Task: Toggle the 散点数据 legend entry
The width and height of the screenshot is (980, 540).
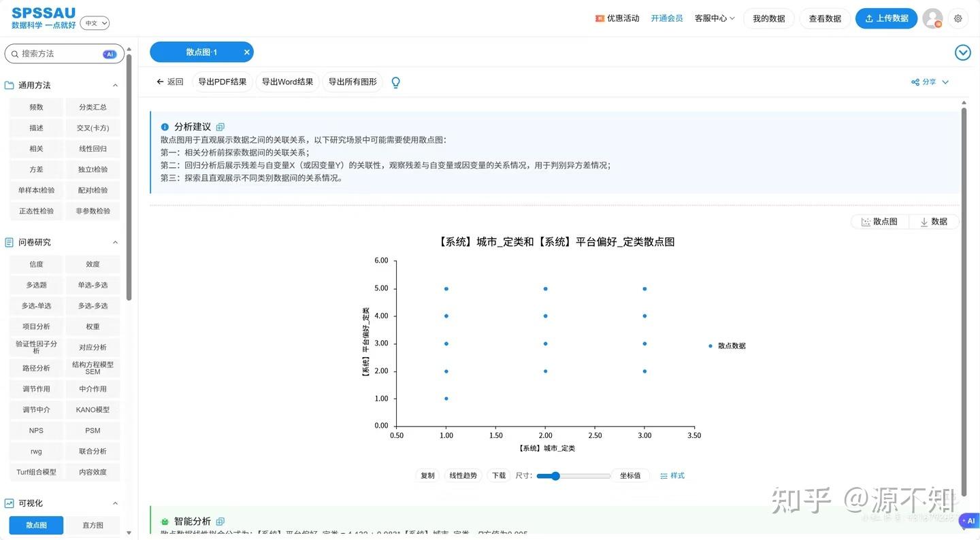Action: tap(727, 346)
